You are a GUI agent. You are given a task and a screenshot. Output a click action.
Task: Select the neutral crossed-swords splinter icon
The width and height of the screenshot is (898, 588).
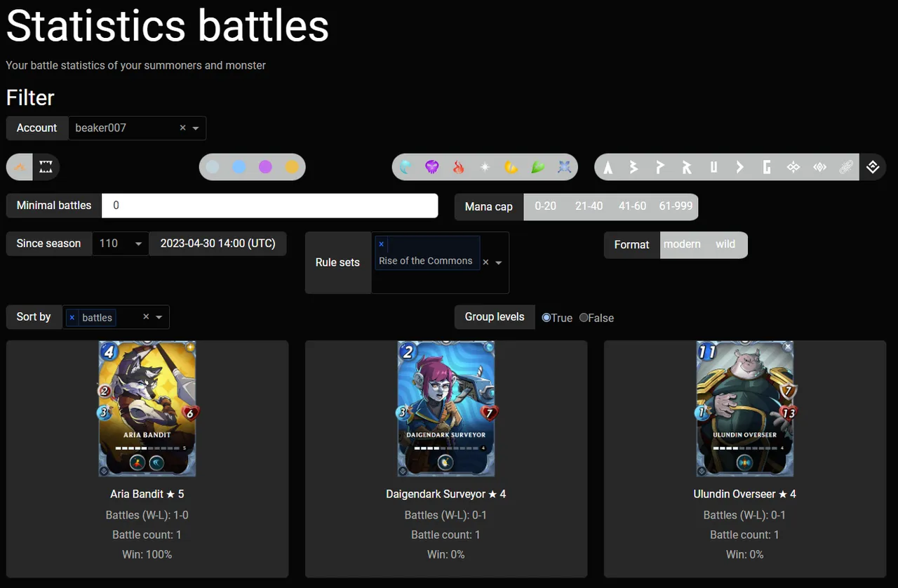pyautogui.click(x=564, y=167)
